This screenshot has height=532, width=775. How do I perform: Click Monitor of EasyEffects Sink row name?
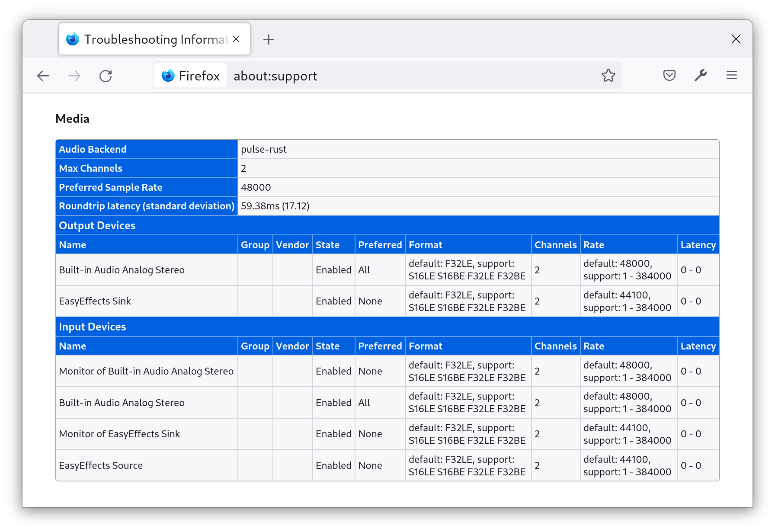[119, 434]
